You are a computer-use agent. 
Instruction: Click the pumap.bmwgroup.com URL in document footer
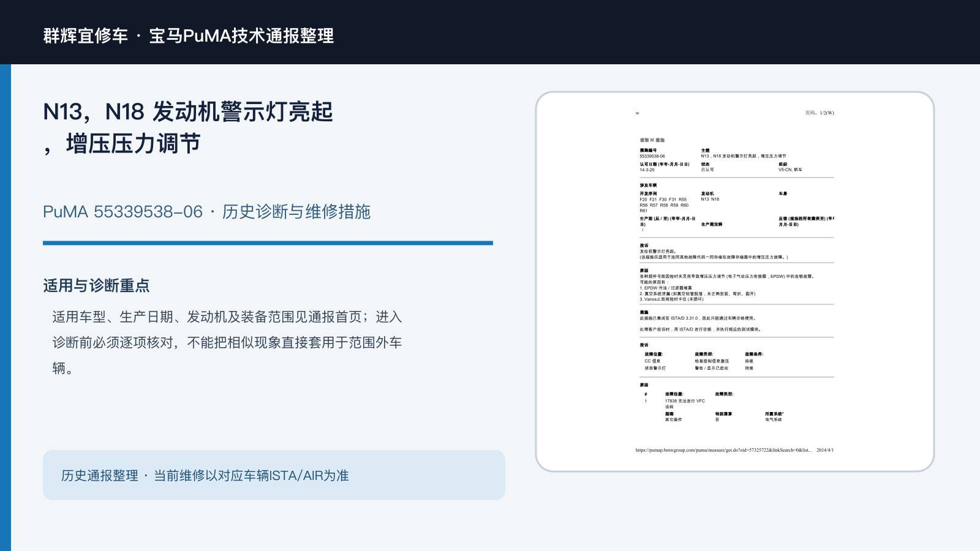[x=723, y=450]
